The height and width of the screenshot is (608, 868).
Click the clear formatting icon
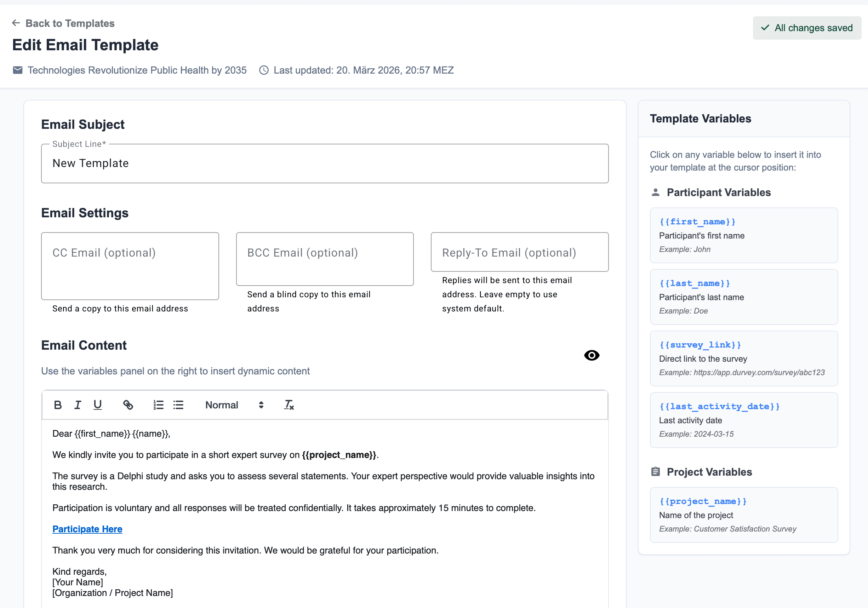(x=289, y=405)
